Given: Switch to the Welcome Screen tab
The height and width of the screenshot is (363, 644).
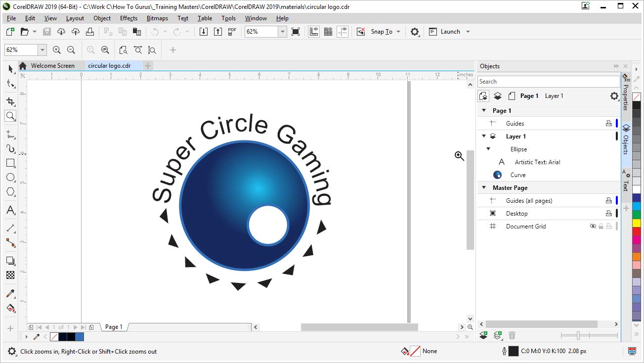Looking at the screenshot, I should [52, 66].
